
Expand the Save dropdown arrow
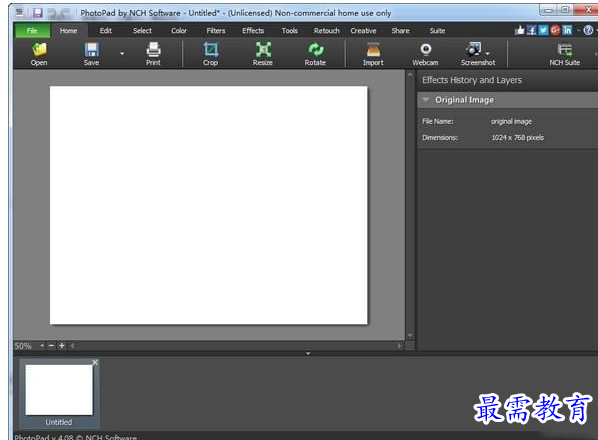tap(122, 54)
